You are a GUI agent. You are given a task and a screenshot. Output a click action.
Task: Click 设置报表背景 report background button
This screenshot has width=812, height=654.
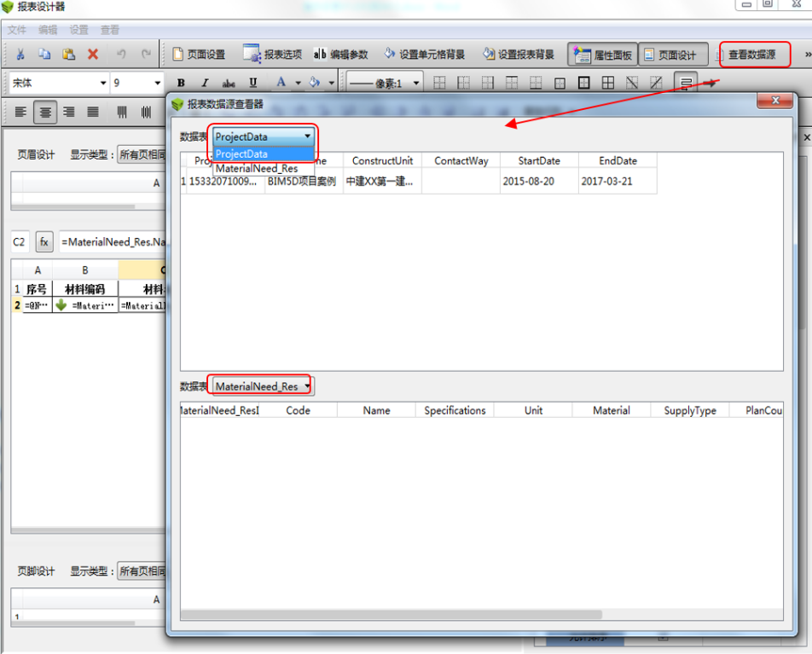click(x=519, y=55)
